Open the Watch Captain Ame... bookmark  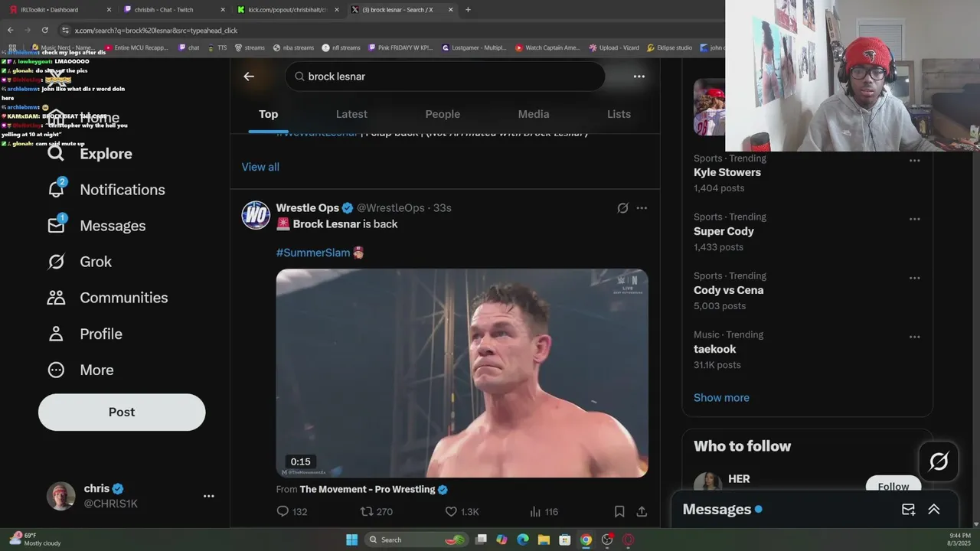coord(547,47)
